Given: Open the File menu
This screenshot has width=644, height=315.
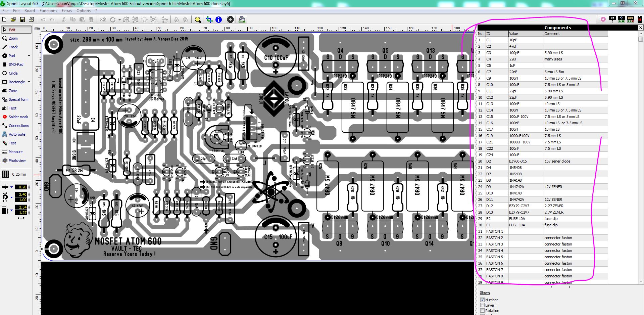Looking at the screenshot, I should pos(5,11).
